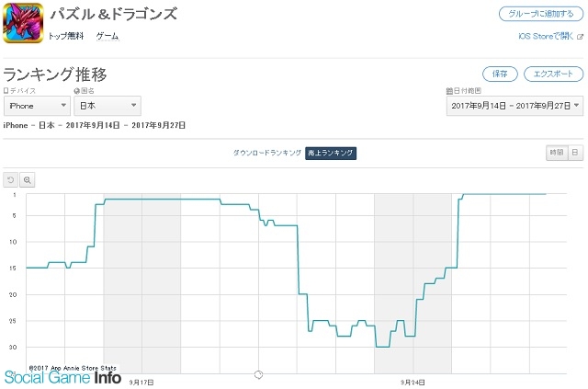Click the zoom magnifier icon
This screenshot has width=588, height=389.
28,179
